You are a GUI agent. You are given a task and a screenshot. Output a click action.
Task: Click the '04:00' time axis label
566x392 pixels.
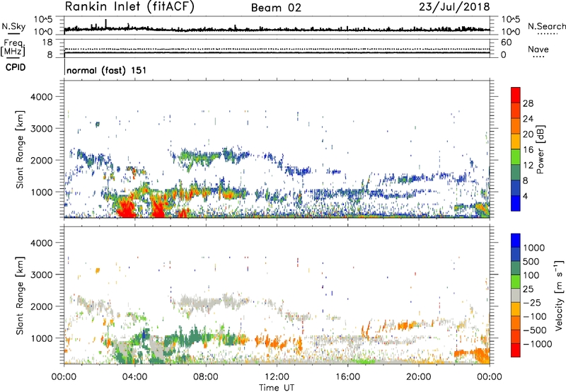(134, 377)
